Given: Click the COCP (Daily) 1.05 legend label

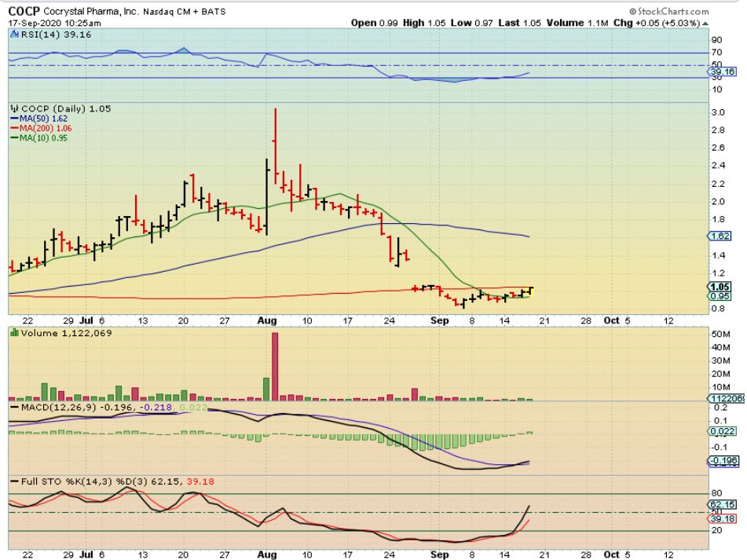Looking at the screenshot, I should (x=66, y=108).
